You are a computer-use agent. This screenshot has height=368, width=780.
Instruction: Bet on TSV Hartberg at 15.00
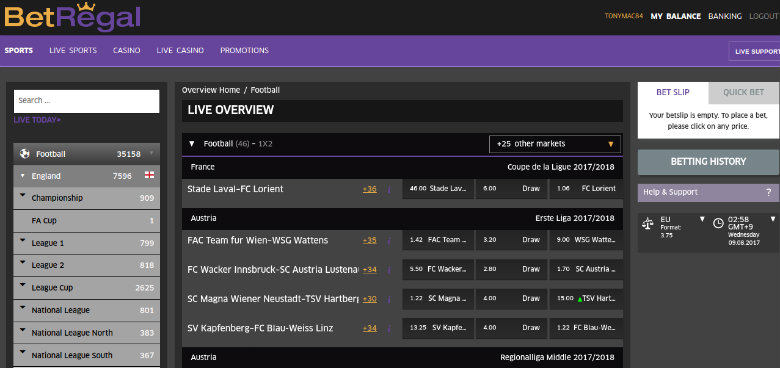[x=586, y=299]
